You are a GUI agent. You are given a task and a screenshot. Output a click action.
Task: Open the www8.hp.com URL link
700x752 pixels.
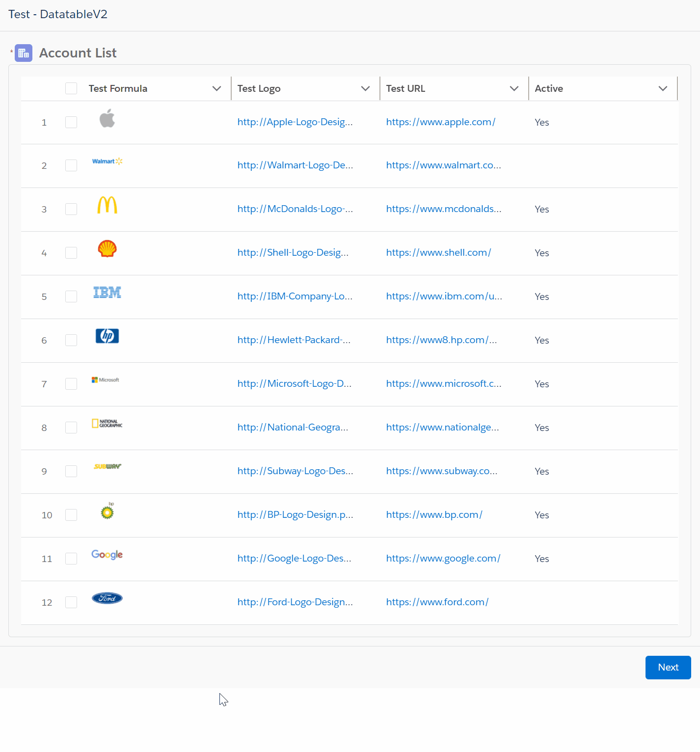442,340
